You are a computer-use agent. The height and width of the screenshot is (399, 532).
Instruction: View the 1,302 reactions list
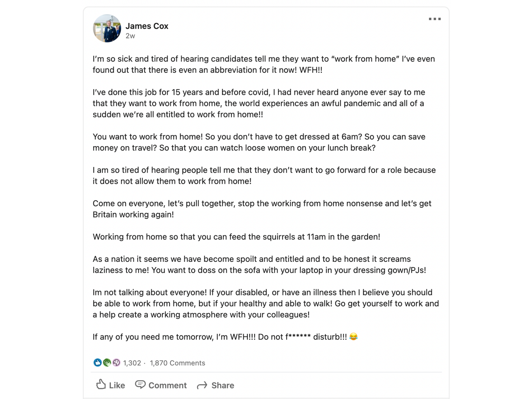tap(132, 363)
